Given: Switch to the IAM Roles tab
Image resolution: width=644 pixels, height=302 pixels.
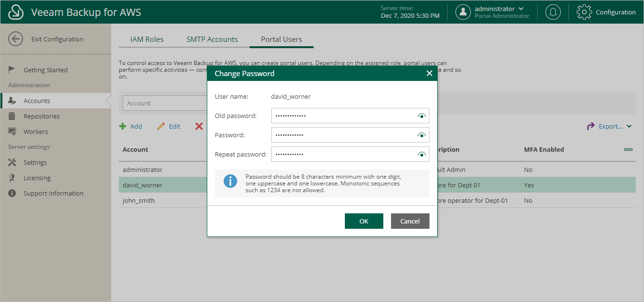Looking at the screenshot, I should (147, 39).
